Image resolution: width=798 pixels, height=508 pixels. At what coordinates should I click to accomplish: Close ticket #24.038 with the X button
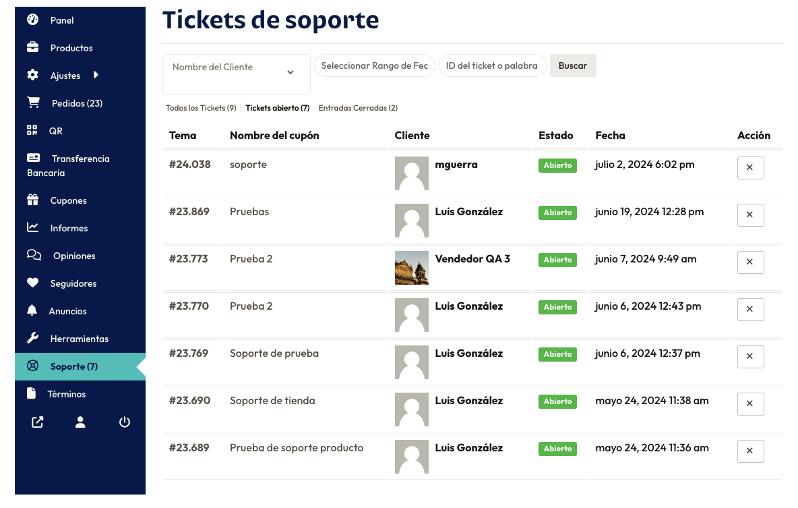(750, 168)
